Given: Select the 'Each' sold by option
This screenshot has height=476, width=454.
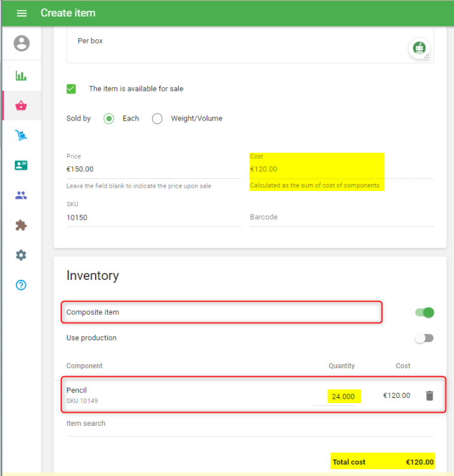Looking at the screenshot, I should point(109,119).
